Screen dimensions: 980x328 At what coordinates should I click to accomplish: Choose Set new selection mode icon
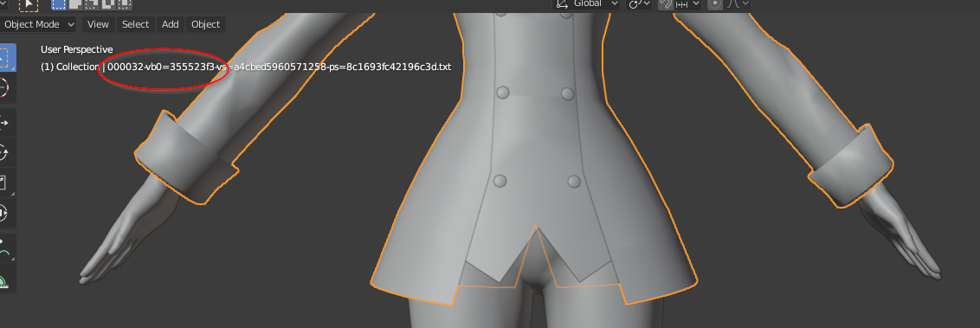pos(59,4)
